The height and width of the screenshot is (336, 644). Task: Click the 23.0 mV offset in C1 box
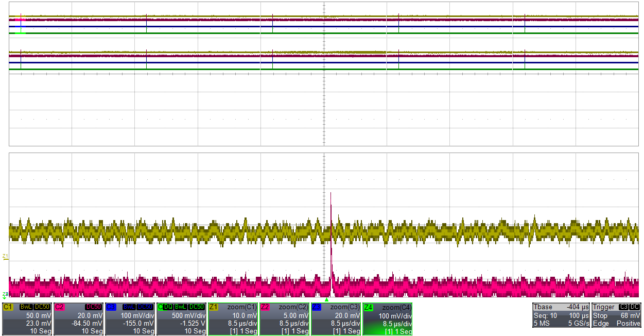click(39, 323)
